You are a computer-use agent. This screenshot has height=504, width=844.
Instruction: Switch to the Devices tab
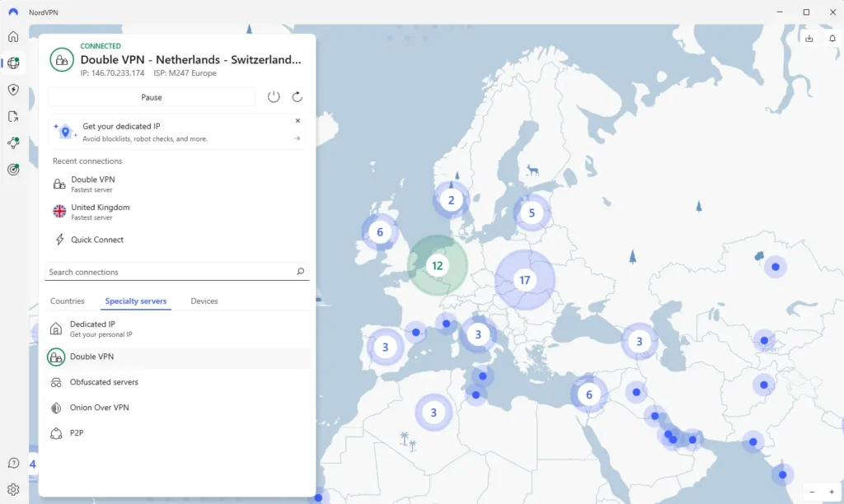tap(204, 301)
